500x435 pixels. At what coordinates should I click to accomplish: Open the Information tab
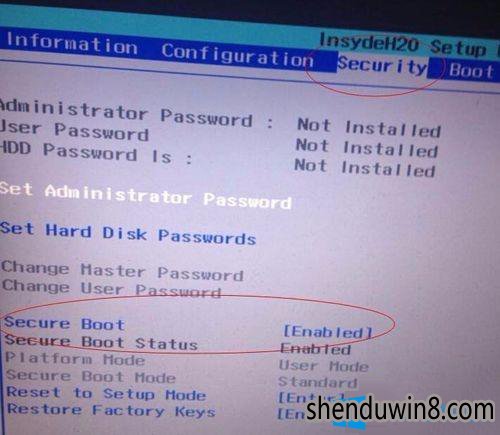(x=72, y=44)
